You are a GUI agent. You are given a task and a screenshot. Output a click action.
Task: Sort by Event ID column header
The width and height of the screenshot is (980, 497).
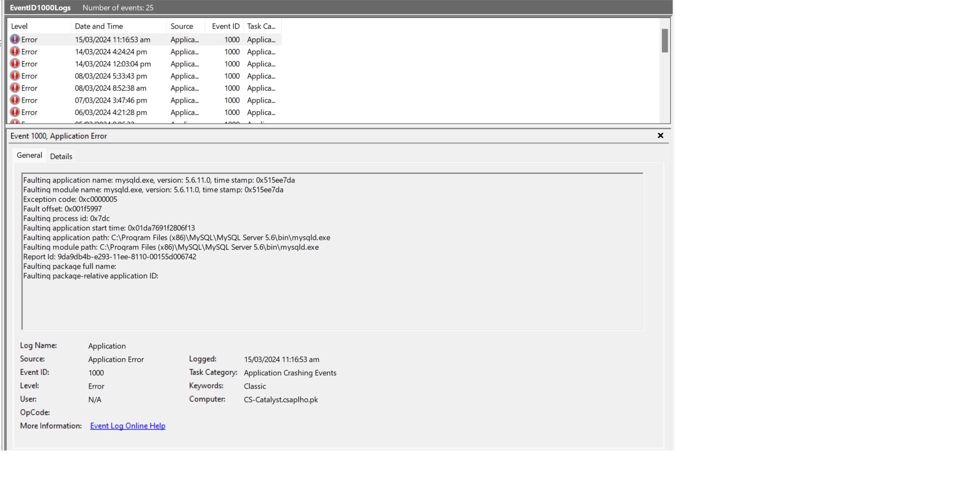225,26
